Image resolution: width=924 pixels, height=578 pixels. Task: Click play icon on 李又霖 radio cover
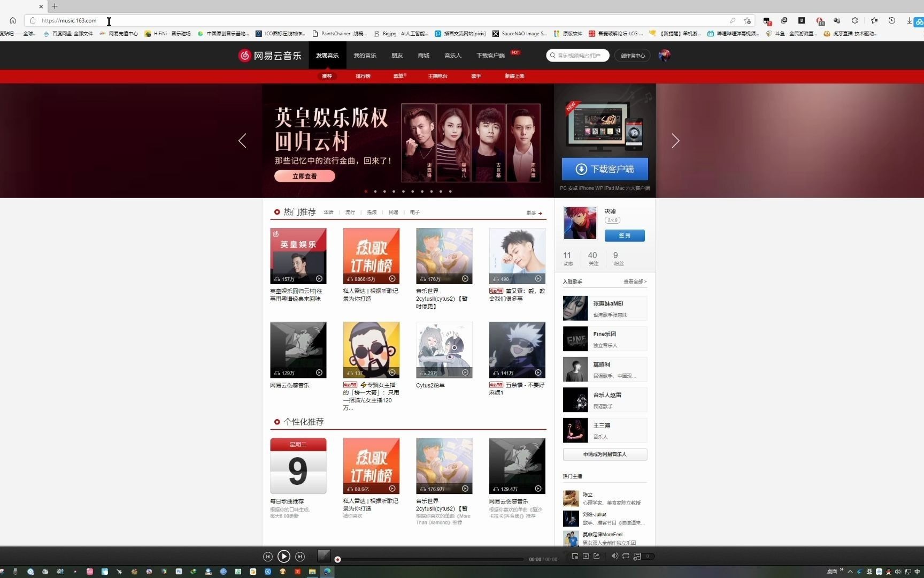538,279
